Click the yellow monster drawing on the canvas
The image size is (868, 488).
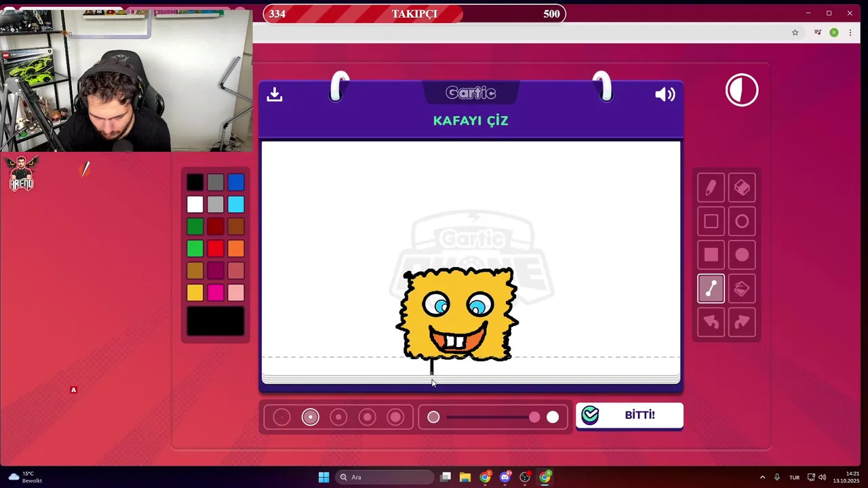pyautogui.click(x=458, y=314)
